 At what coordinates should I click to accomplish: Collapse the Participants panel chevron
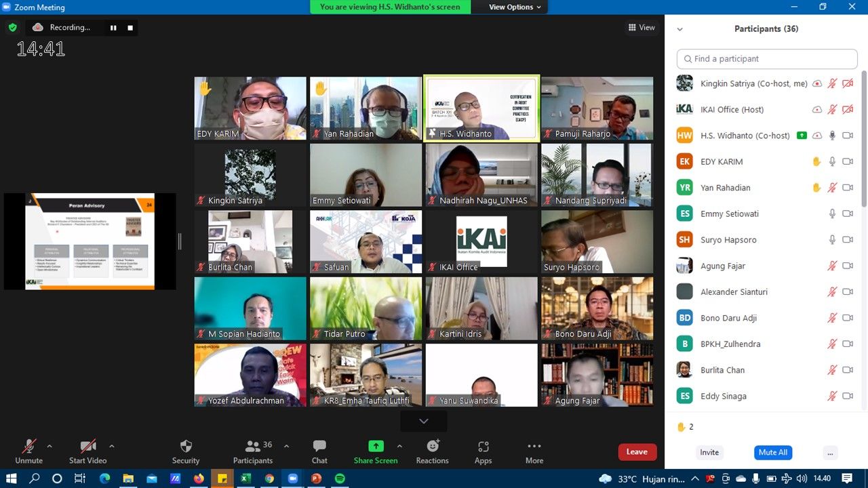tap(680, 29)
